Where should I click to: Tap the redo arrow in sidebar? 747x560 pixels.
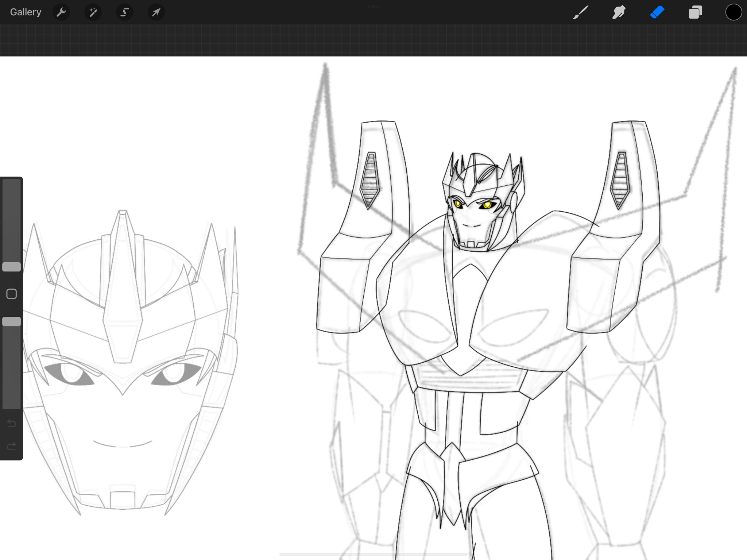pos(12,446)
